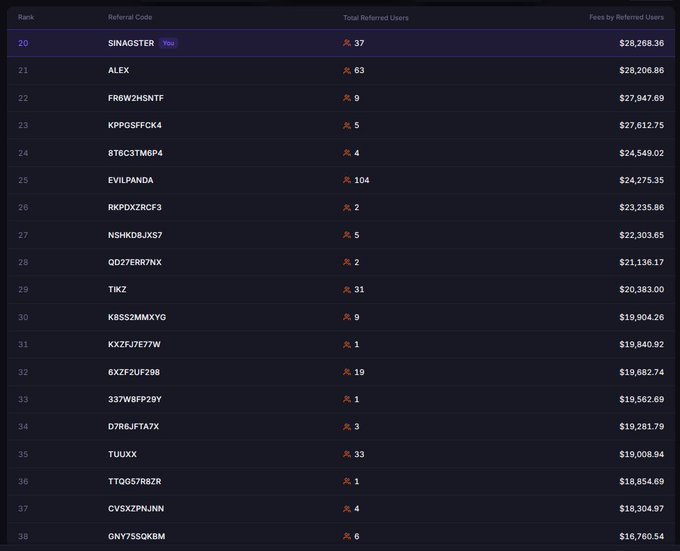Click the users icon in QD27ERR7NX row

point(347,262)
